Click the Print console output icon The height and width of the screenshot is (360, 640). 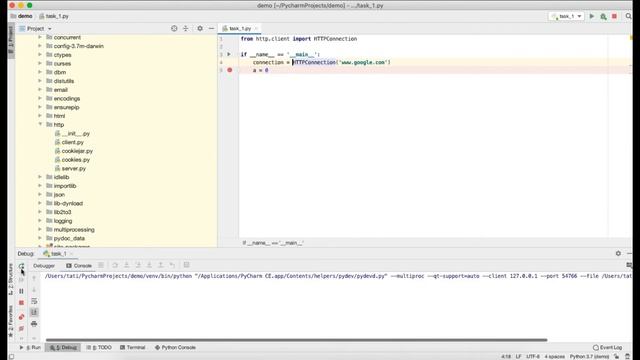tap(34, 324)
